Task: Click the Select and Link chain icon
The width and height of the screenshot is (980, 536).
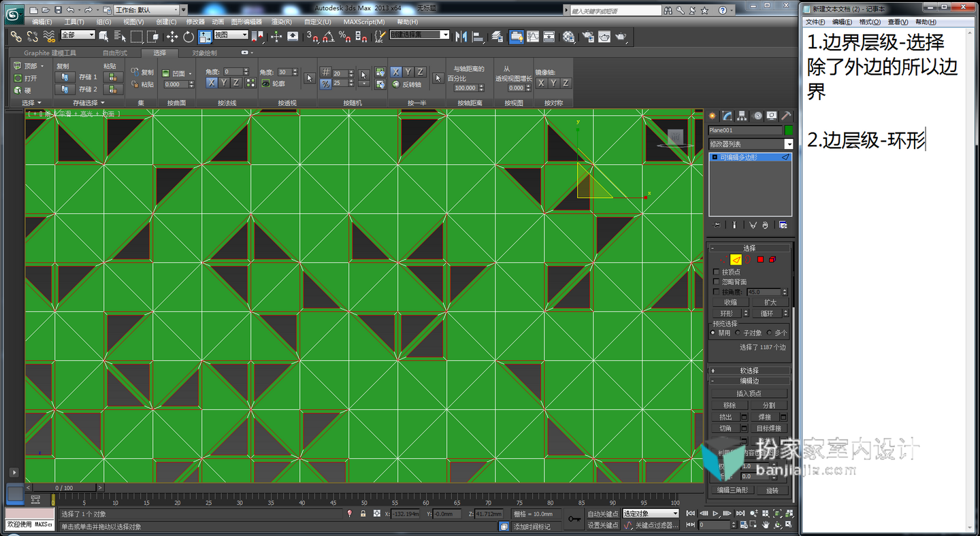Action: 16,37
